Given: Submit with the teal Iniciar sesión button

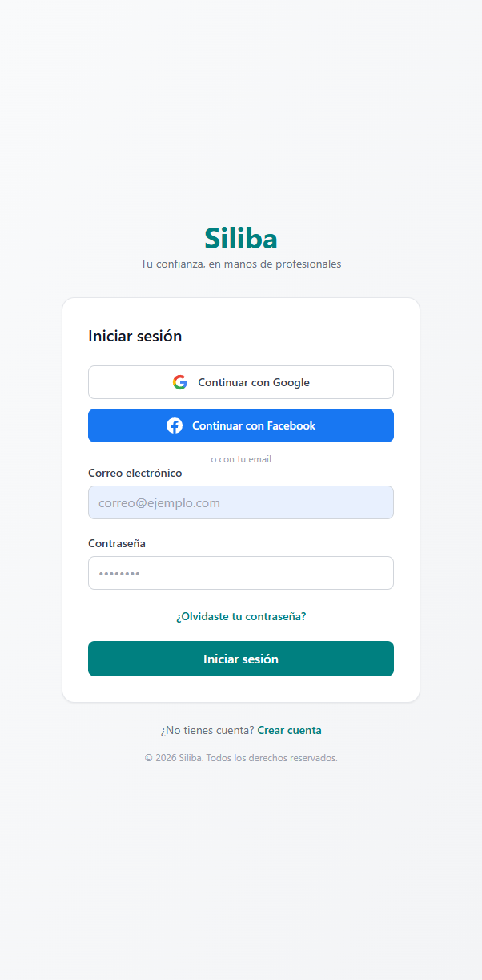Looking at the screenshot, I should click(x=241, y=659).
